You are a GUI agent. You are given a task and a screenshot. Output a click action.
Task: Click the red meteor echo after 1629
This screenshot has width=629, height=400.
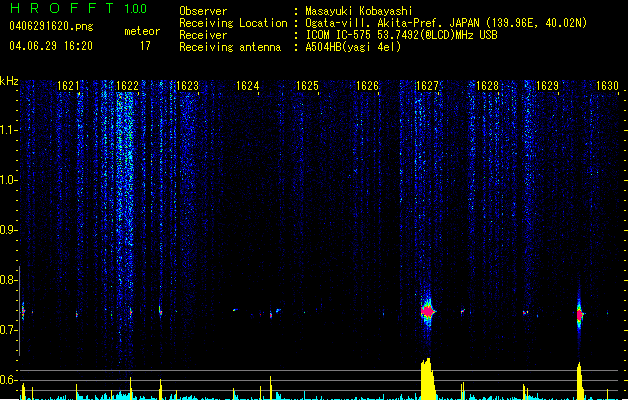point(579,315)
